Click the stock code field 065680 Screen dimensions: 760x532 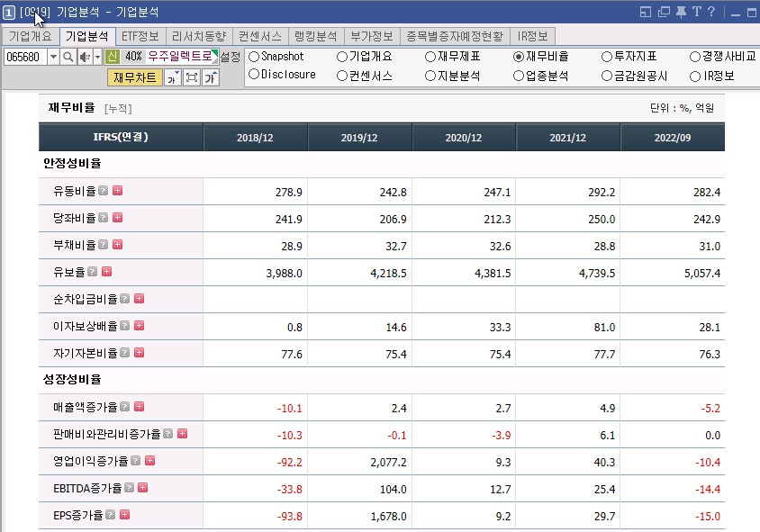(x=25, y=58)
